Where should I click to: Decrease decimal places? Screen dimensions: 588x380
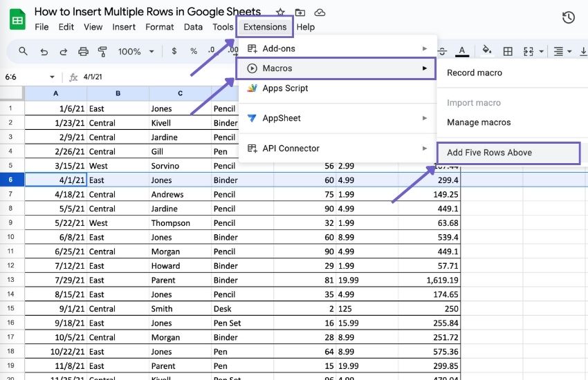(x=212, y=50)
